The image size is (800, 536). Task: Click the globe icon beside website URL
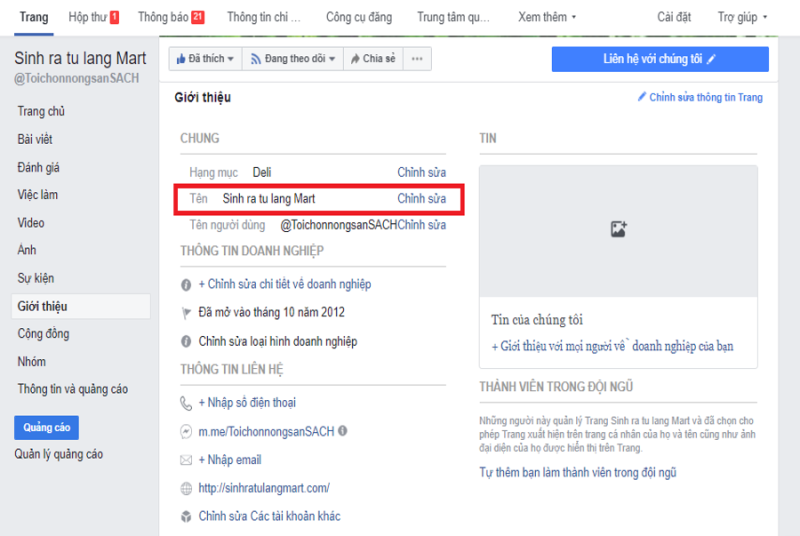point(186,489)
